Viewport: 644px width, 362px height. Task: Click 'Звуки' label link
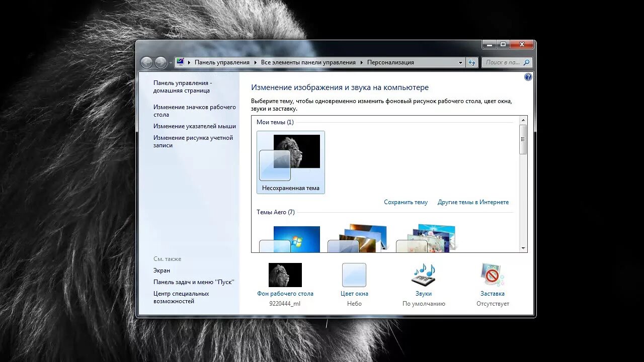424,294
